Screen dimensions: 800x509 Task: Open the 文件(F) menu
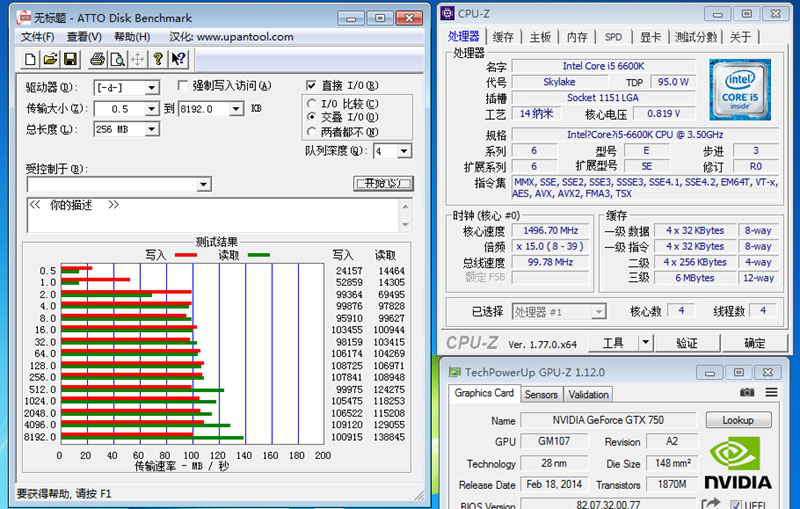pos(37,37)
